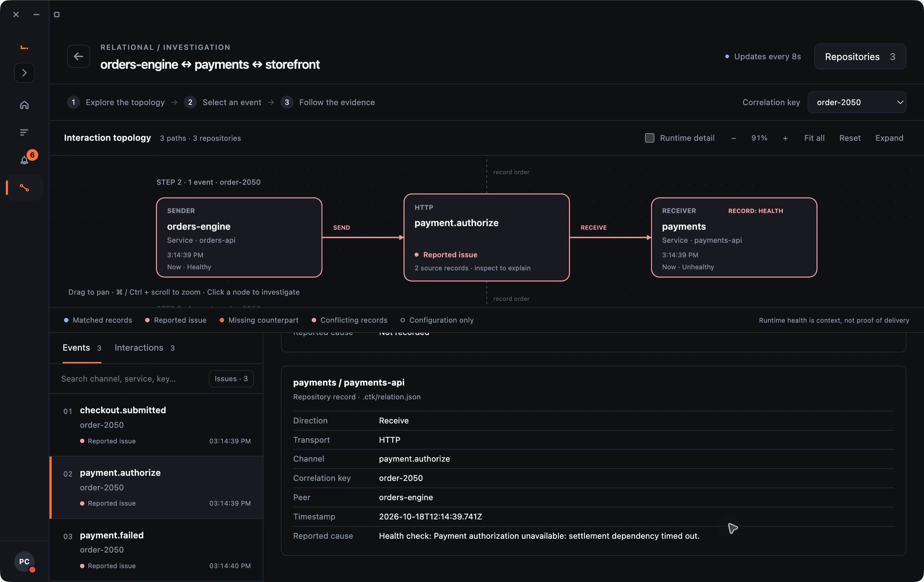
Task: Click the payments receiver node
Action: [734, 238]
